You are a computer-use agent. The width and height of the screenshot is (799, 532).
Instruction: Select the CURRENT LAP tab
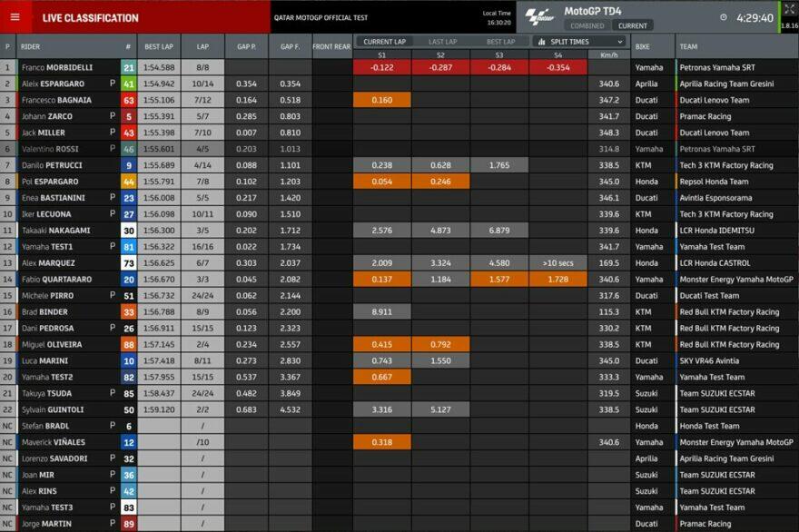(383, 42)
